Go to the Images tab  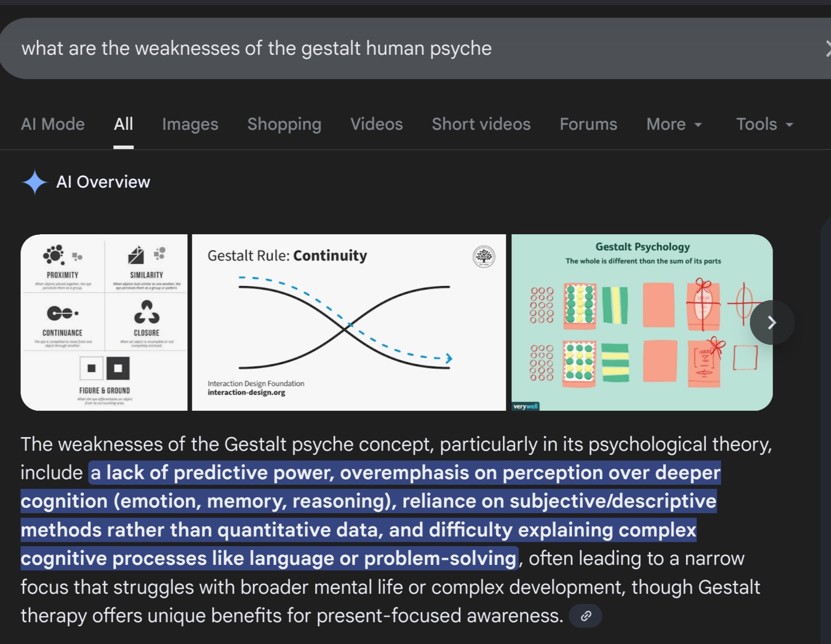tap(190, 124)
